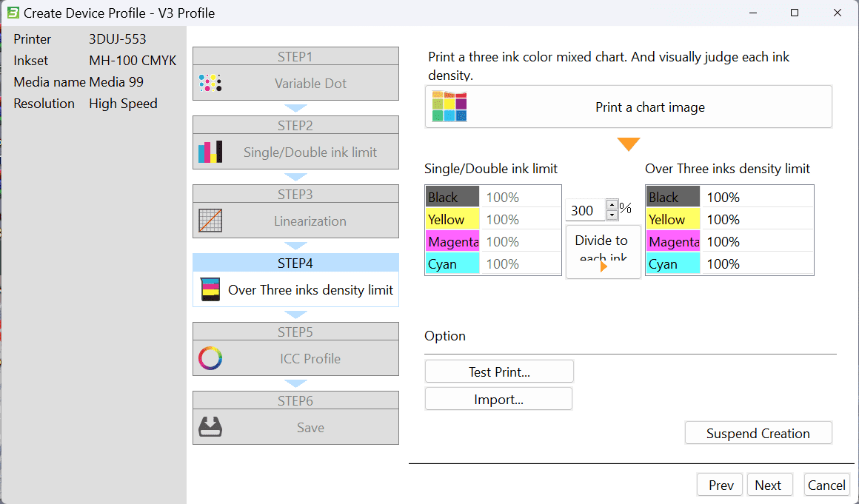859x504 pixels.
Task: Click the Over Three inks density limit icon
Action: coord(210,290)
